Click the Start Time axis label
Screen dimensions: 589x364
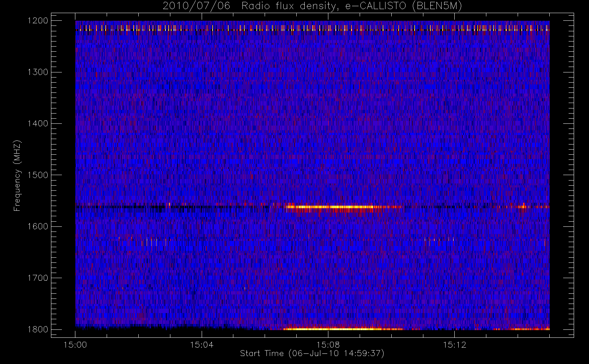312,353
